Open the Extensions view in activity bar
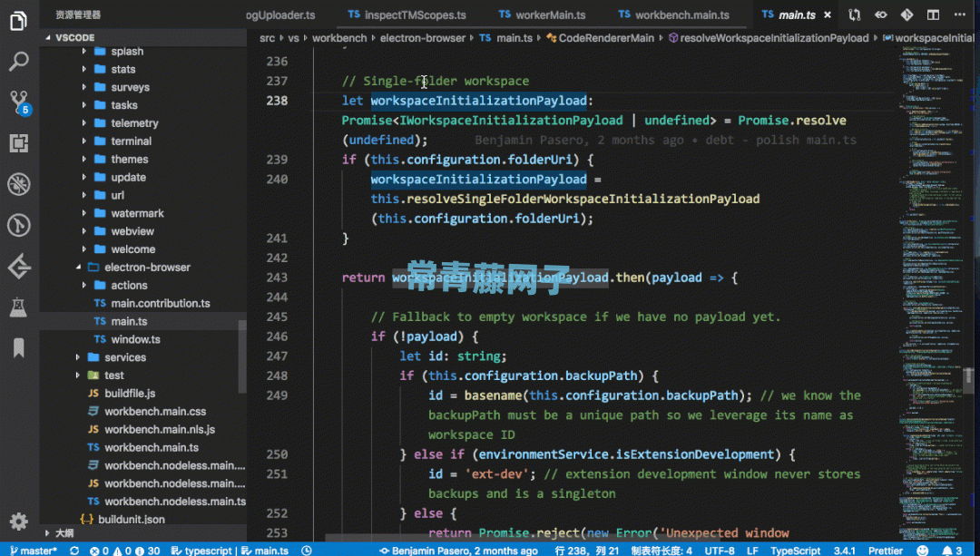The image size is (980, 556). (19, 143)
